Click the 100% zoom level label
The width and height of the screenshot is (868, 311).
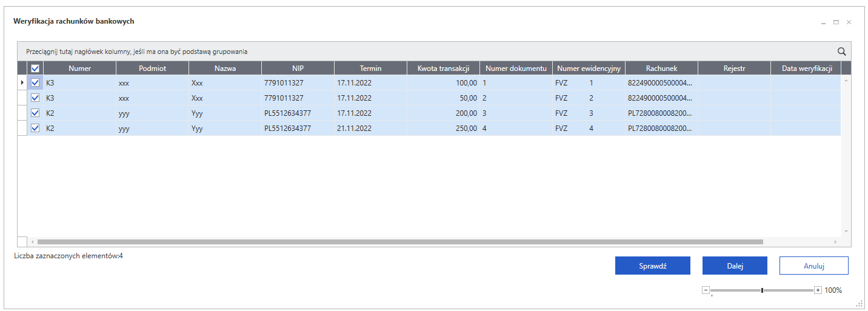[833, 290]
